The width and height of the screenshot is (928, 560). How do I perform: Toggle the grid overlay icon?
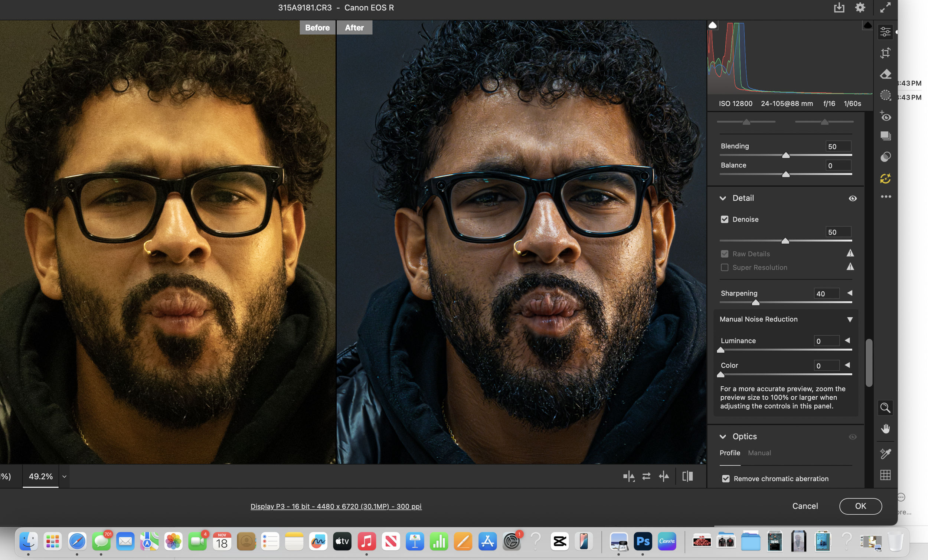click(885, 475)
